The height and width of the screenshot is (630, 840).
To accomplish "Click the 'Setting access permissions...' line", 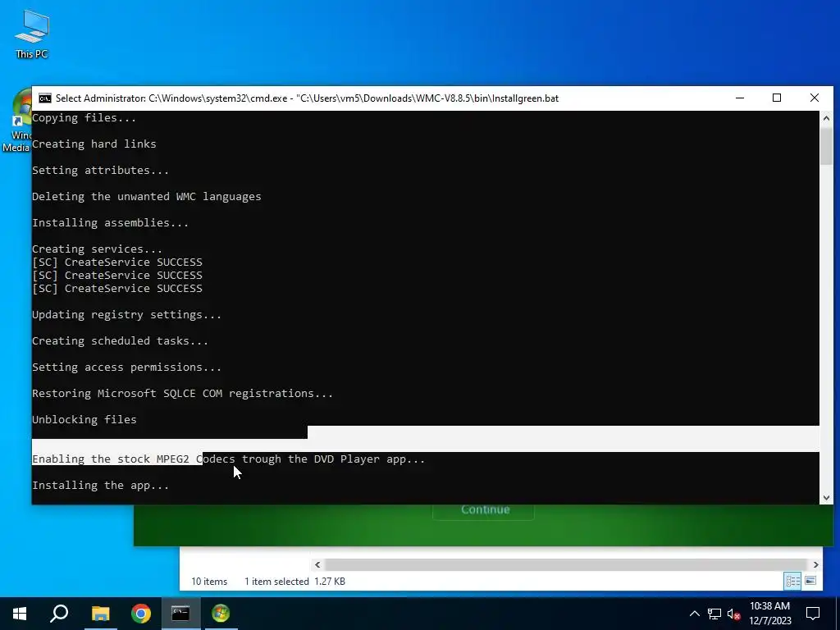I will (x=126, y=367).
